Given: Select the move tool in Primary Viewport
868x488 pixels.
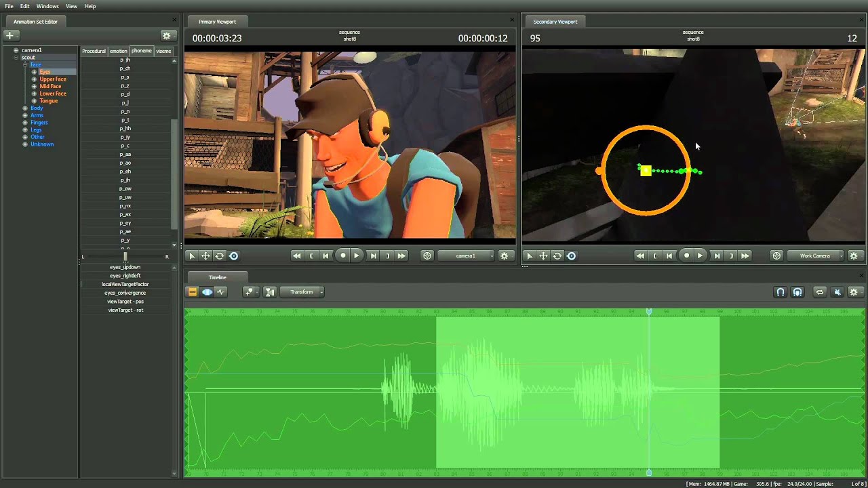Looking at the screenshot, I should [205, 256].
